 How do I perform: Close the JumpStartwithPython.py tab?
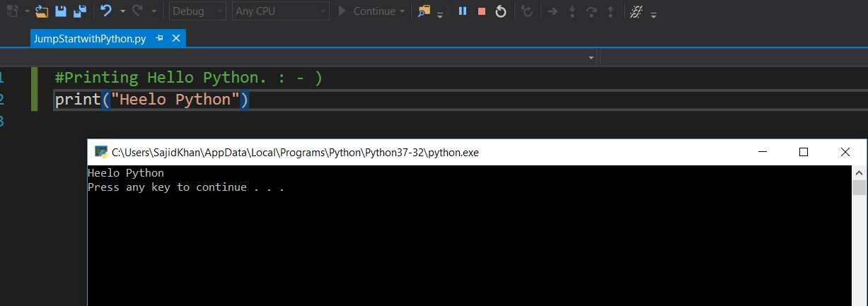tap(176, 38)
